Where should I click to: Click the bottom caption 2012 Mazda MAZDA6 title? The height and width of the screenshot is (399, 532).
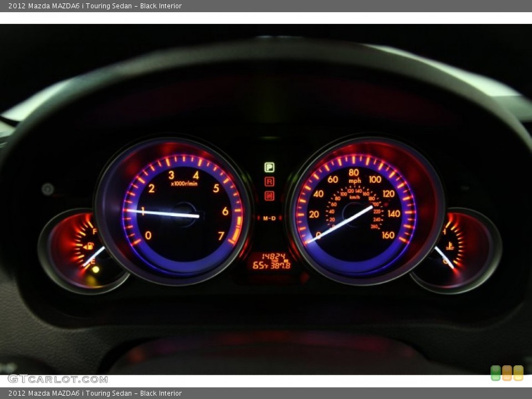pos(95,393)
